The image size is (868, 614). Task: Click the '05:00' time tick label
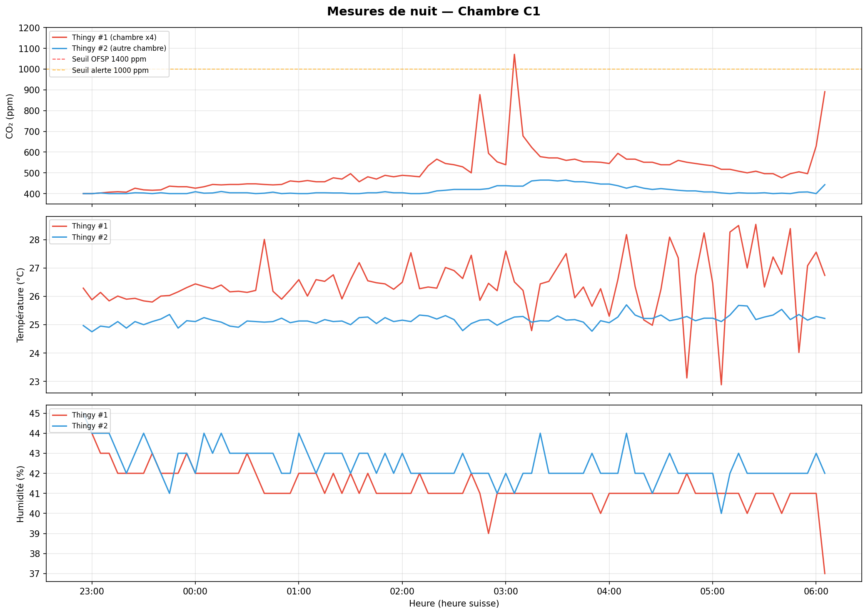pyautogui.click(x=712, y=591)
